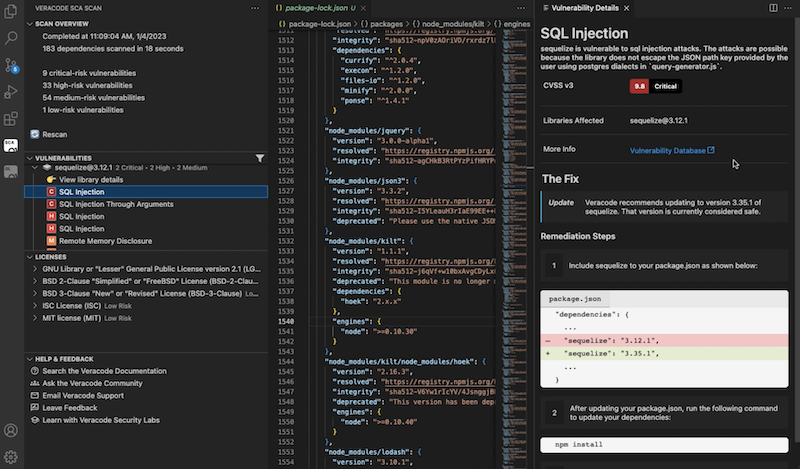The height and width of the screenshot is (469, 800).
Task: Click the medium badge of Remote Memory Disclosure
Action: click(x=51, y=241)
